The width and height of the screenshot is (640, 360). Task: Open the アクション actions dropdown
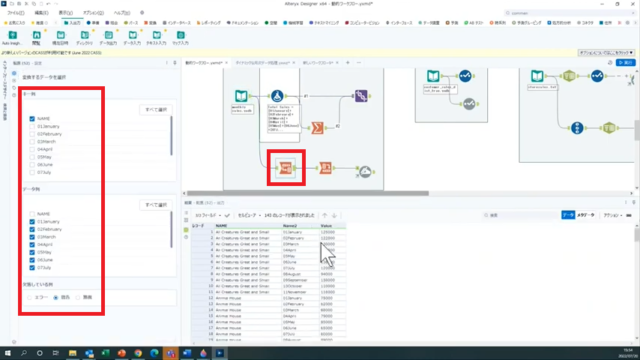click(613, 215)
